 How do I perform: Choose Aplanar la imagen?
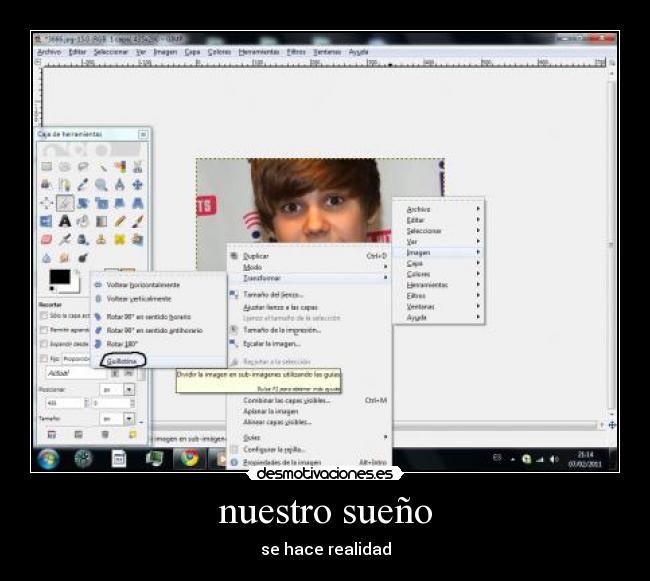309,411
